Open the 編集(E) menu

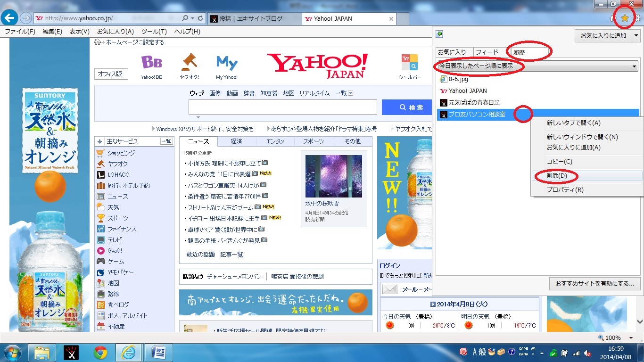(52, 32)
